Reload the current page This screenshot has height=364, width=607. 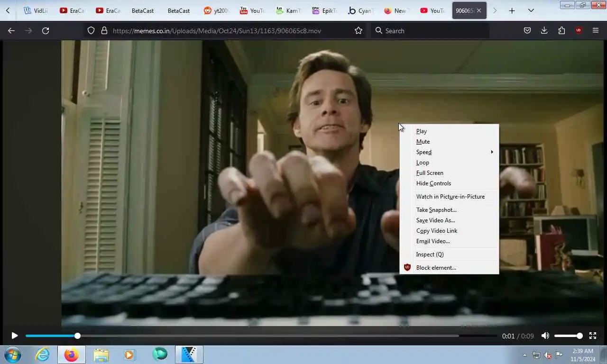(x=46, y=30)
